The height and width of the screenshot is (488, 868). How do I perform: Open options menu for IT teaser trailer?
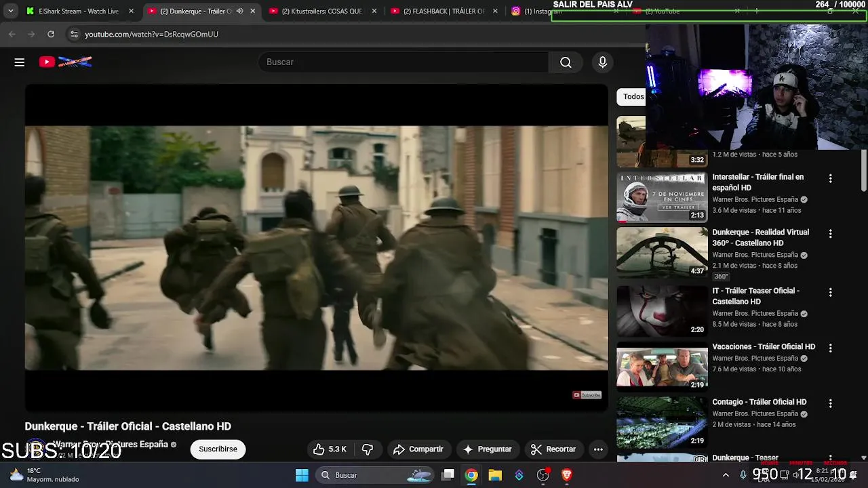(830, 292)
